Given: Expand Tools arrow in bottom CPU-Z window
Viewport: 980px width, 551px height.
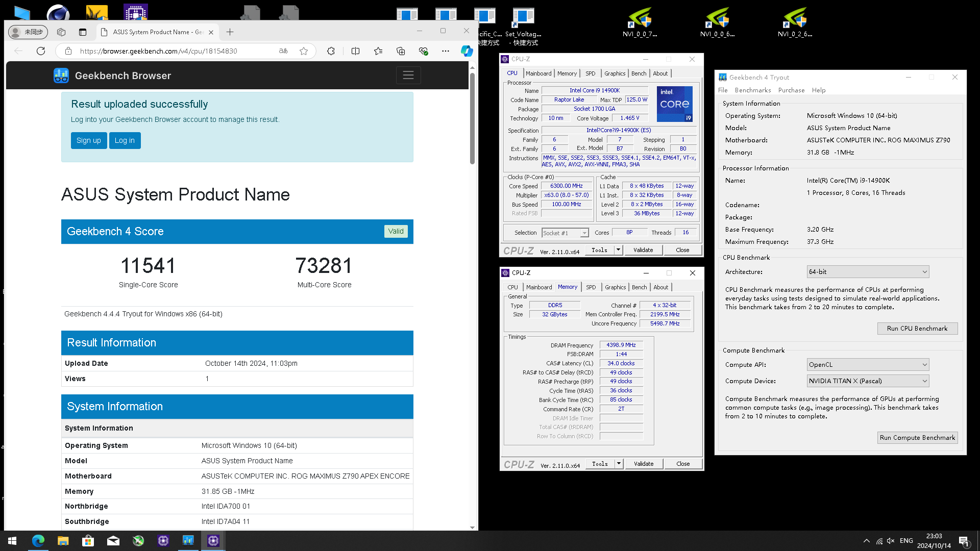Looking at the screenshot, I should 619,464.
